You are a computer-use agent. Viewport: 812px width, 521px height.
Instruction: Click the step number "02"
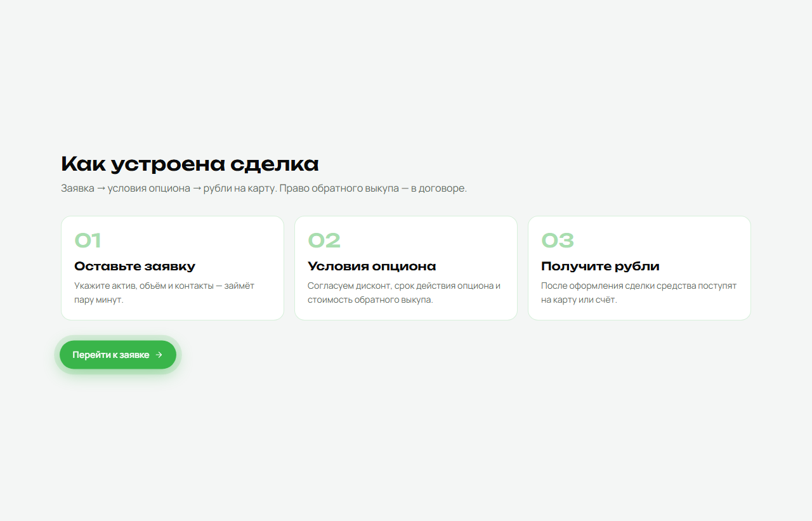[324, 241]
